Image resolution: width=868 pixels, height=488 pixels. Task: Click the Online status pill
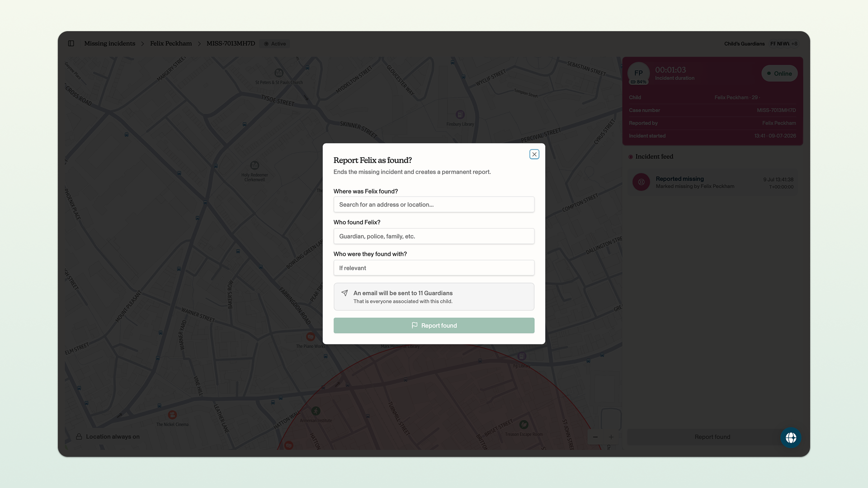tap(779, 74)
